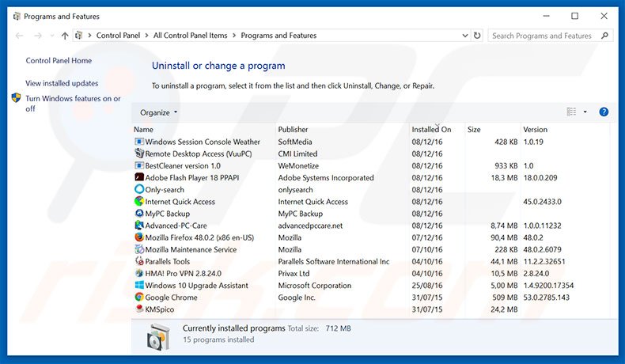The height and width of the screenshot is (364, 625).
Task: Click the change view icon
Action: point(571,112)
